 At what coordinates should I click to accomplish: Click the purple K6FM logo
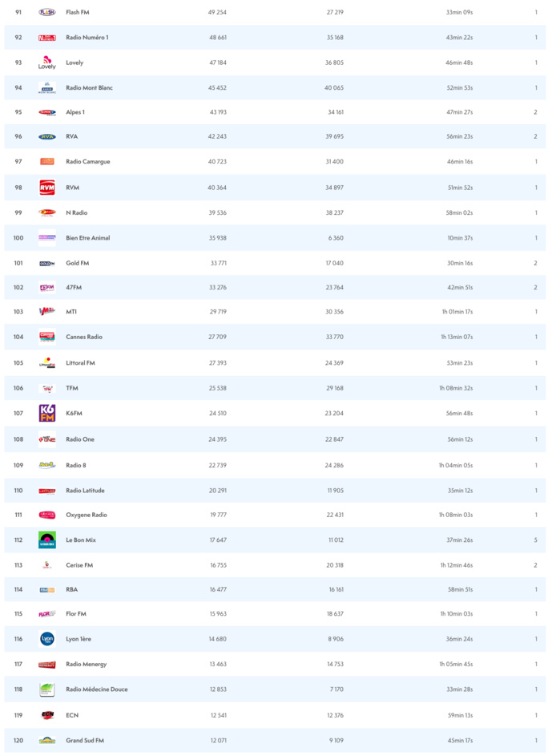[47, 414]
